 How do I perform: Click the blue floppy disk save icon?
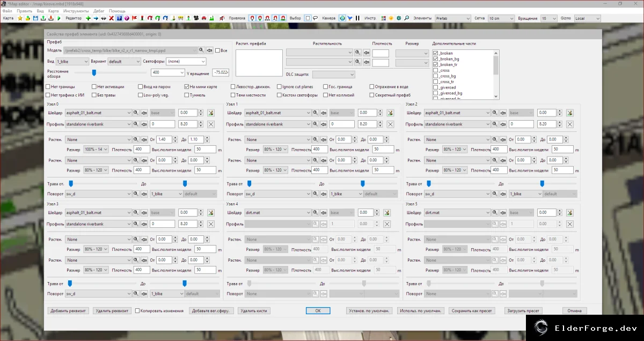tap(35, 18)
